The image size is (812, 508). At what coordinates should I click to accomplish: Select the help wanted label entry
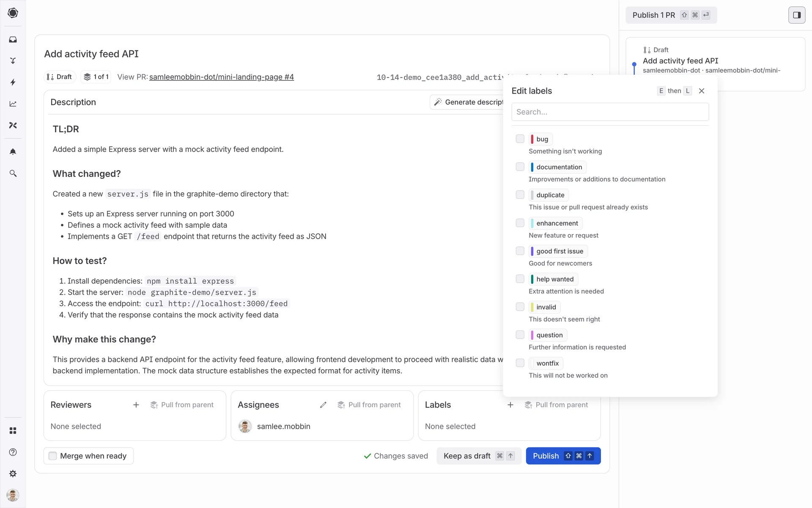coord(554,279)
